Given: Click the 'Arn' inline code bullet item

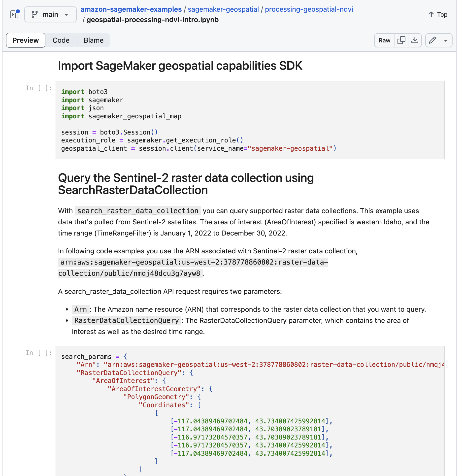Looking at the screenshot, I should click(x=81, y=309).
